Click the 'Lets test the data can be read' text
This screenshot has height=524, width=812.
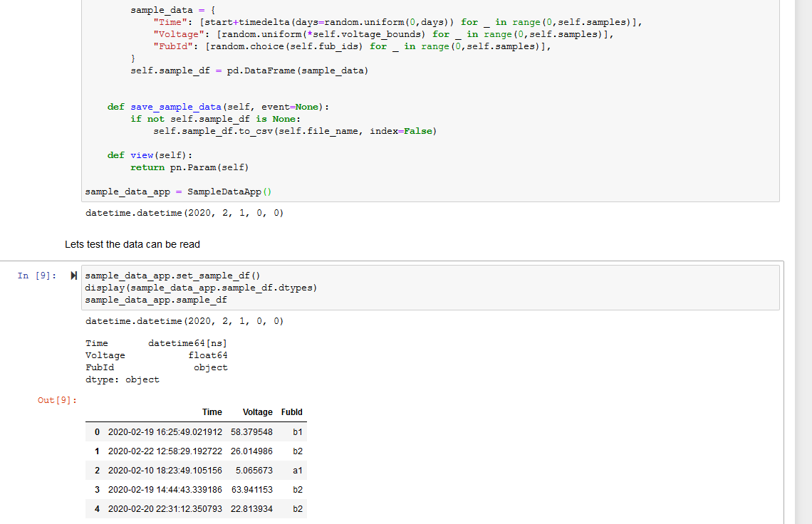click(132, 244)
